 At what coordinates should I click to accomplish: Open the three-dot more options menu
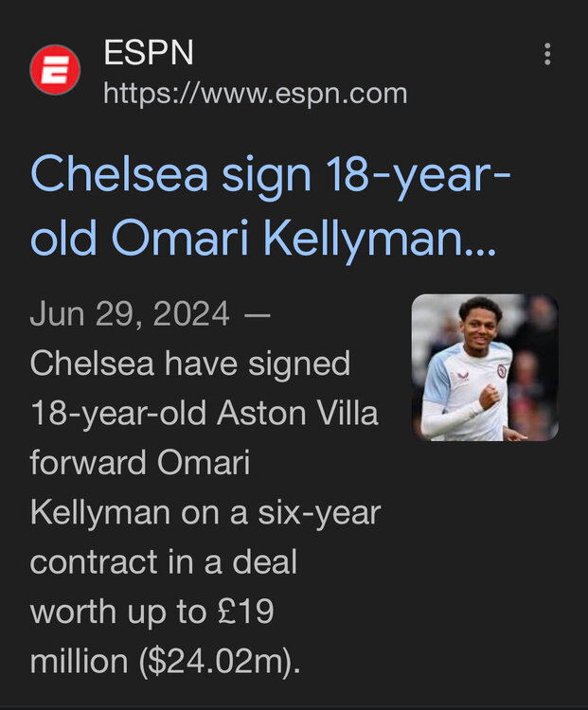(547, 54)
